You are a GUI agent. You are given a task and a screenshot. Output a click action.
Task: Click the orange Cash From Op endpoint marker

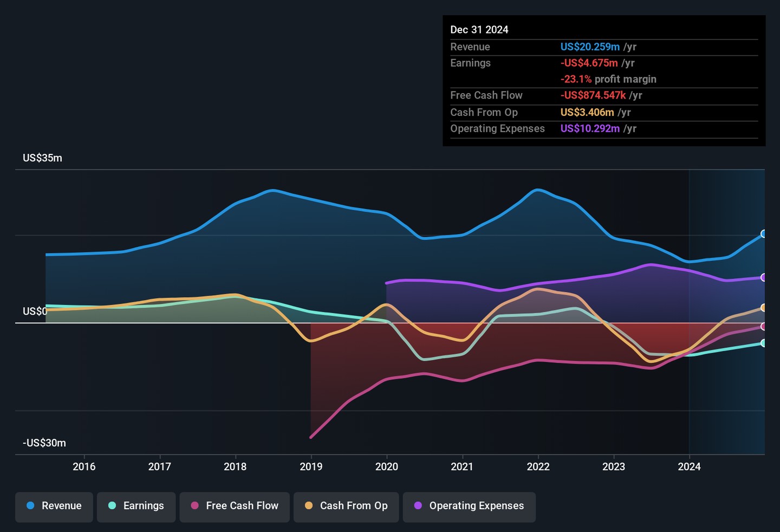tap(763, 308)
